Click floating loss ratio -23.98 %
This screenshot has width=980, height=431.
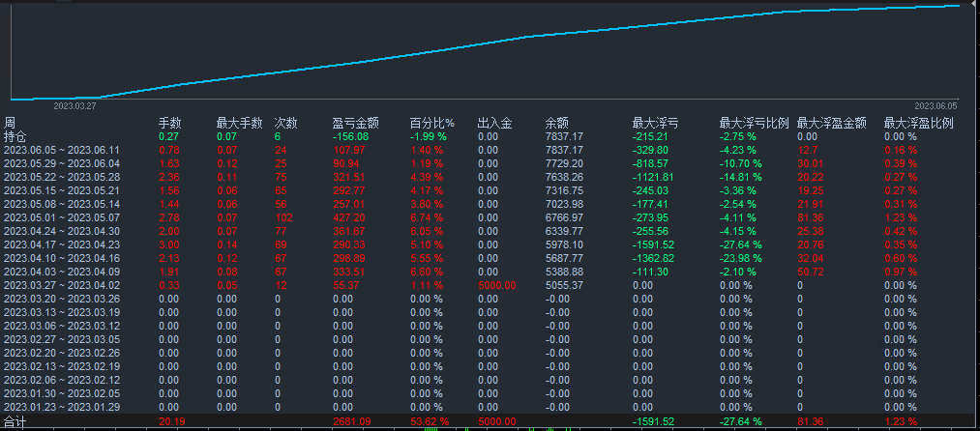741,258
